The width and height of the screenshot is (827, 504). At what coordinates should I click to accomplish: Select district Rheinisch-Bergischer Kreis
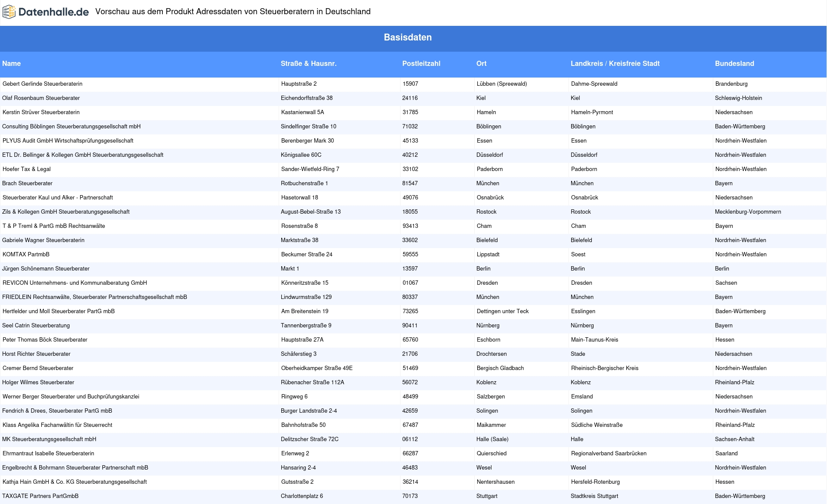click(605, 368)
